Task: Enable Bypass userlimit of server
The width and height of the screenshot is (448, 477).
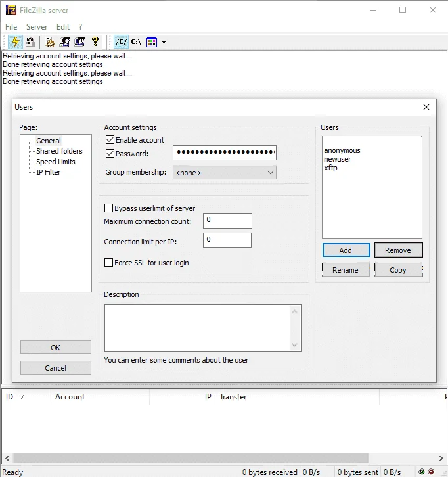Action: point(108,208)
